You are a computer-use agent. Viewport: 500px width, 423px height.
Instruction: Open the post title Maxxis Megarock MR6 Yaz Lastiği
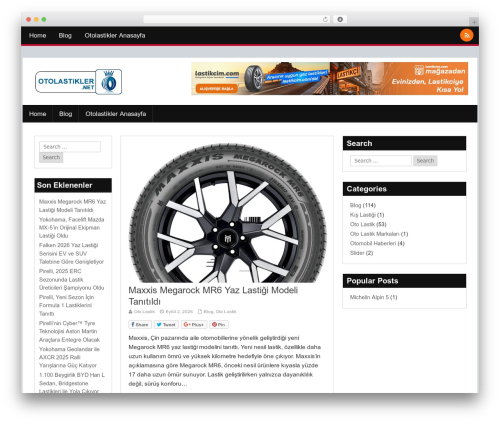213,296
